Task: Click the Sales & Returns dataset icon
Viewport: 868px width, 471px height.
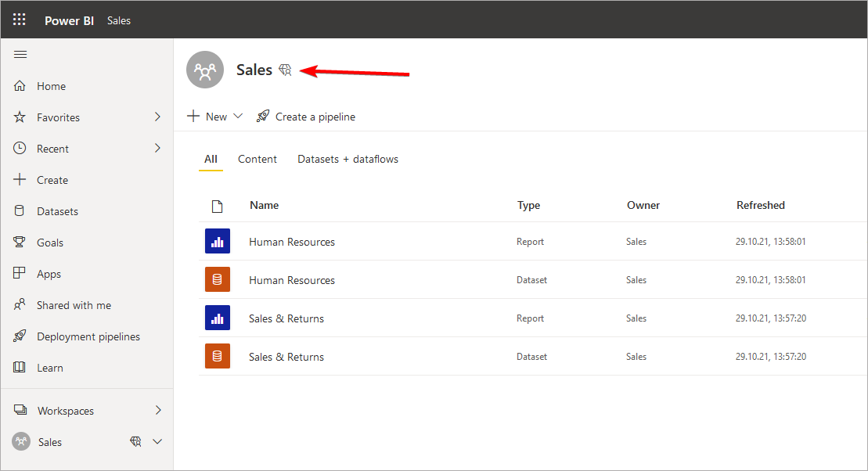Action: 218,357
